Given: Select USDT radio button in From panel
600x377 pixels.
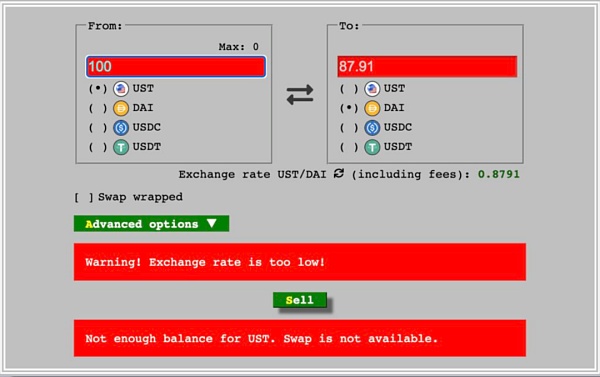Looking at the screenshot, I should pos(98,147).
